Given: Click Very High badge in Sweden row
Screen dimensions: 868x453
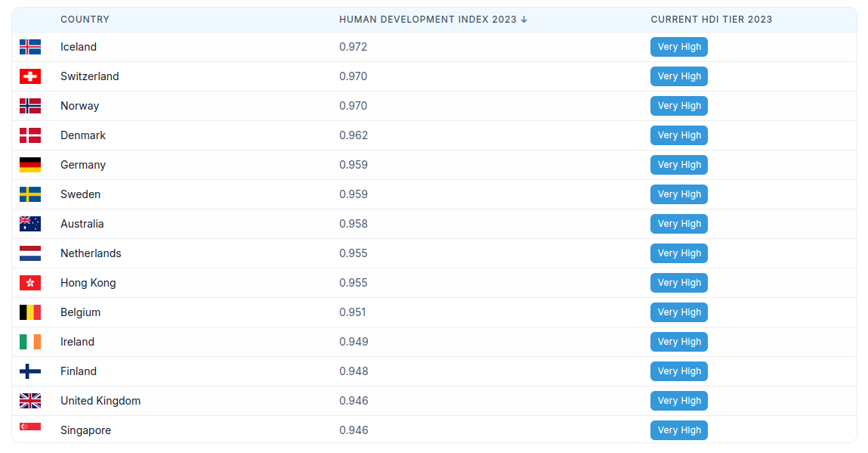Looking at the screenshot, I should pos(678,194).
